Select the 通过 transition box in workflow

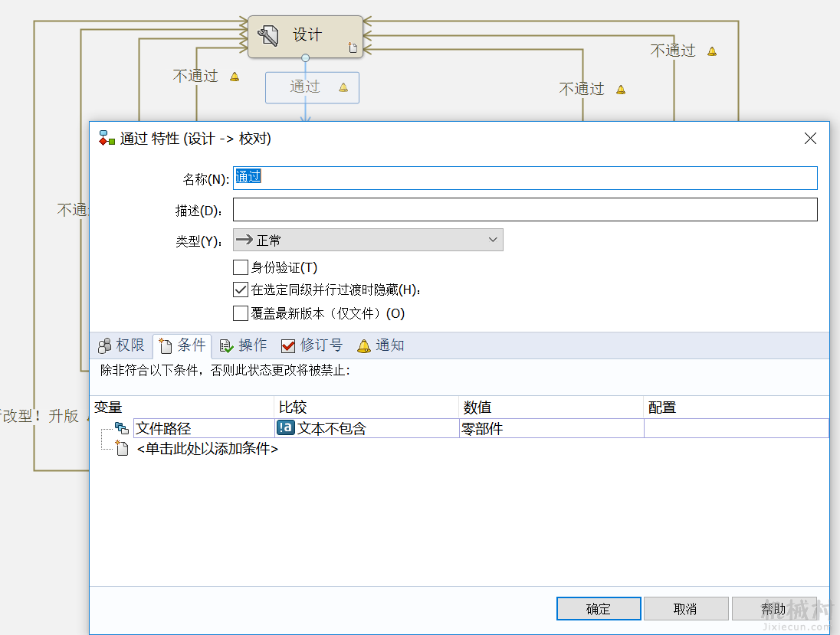tap(313, 88)
